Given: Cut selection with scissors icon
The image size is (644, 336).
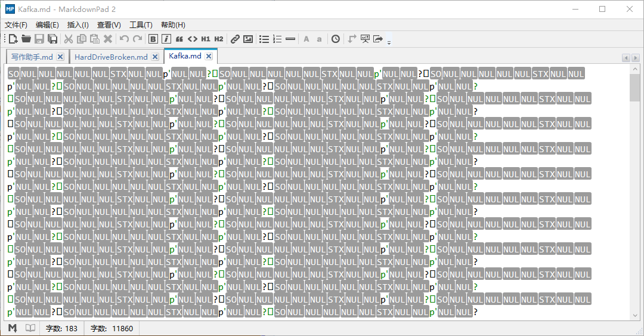Looking at the screenshot, I should click(x=69, y=39).
